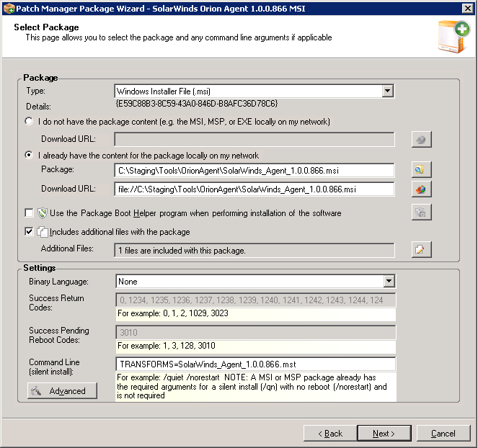Open the additional files editor icon button

pyautogui.click(x=421, y=250)
